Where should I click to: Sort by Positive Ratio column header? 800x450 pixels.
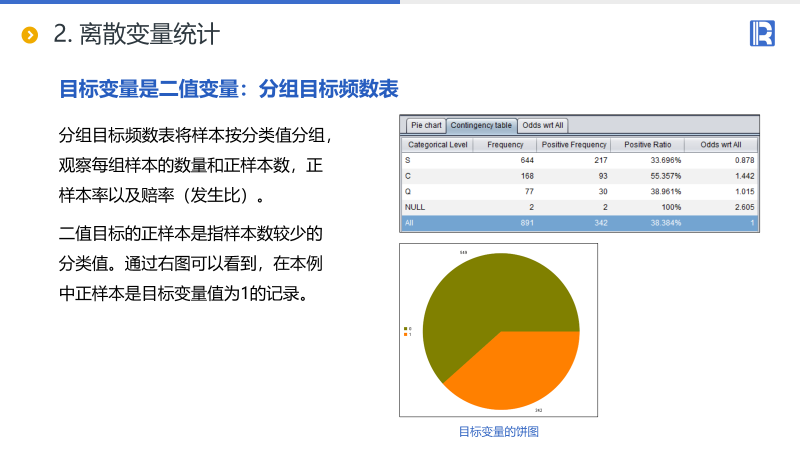647,145
